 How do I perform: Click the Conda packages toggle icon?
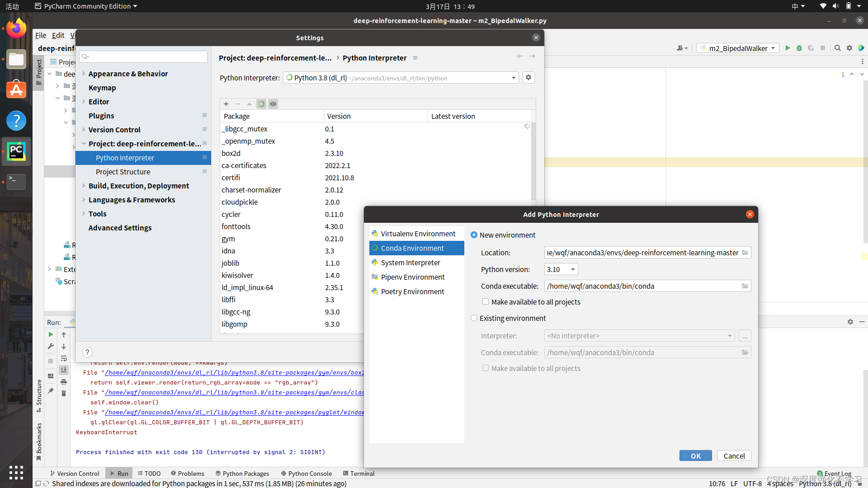click(x=261, y=104)
